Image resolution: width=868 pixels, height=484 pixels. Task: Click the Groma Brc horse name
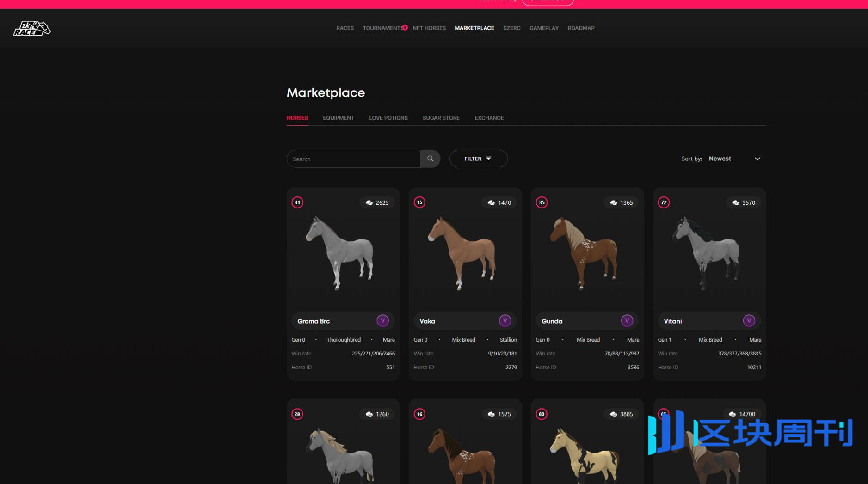(314, 321)
